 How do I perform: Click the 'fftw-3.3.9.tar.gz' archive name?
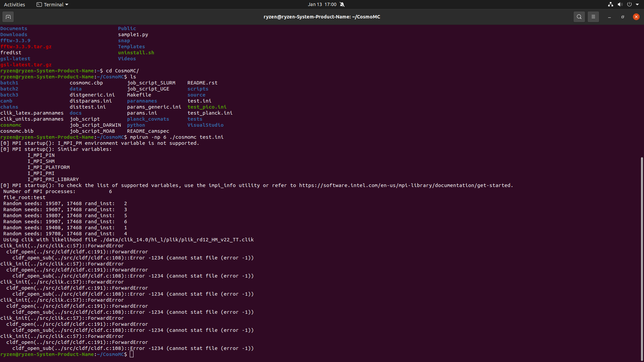tap(26, 47)
